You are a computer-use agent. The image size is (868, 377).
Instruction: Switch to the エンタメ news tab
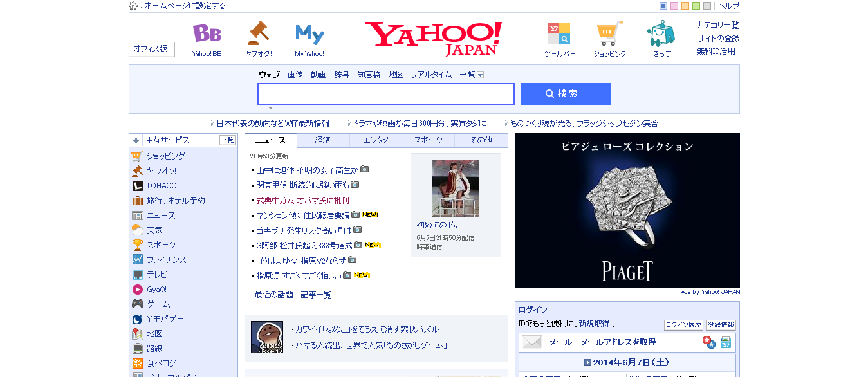click(376, 140)
